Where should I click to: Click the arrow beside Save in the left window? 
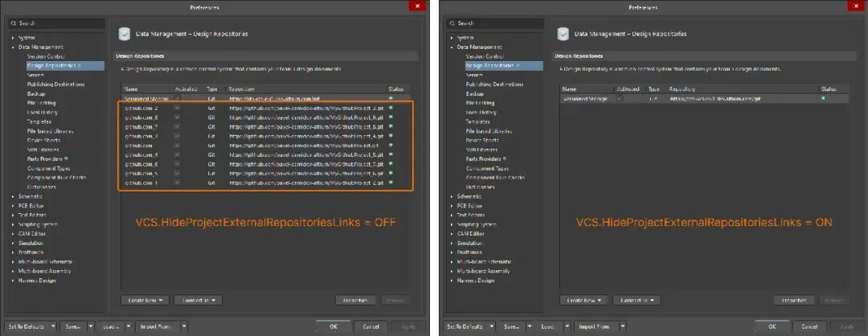[91, 326]
